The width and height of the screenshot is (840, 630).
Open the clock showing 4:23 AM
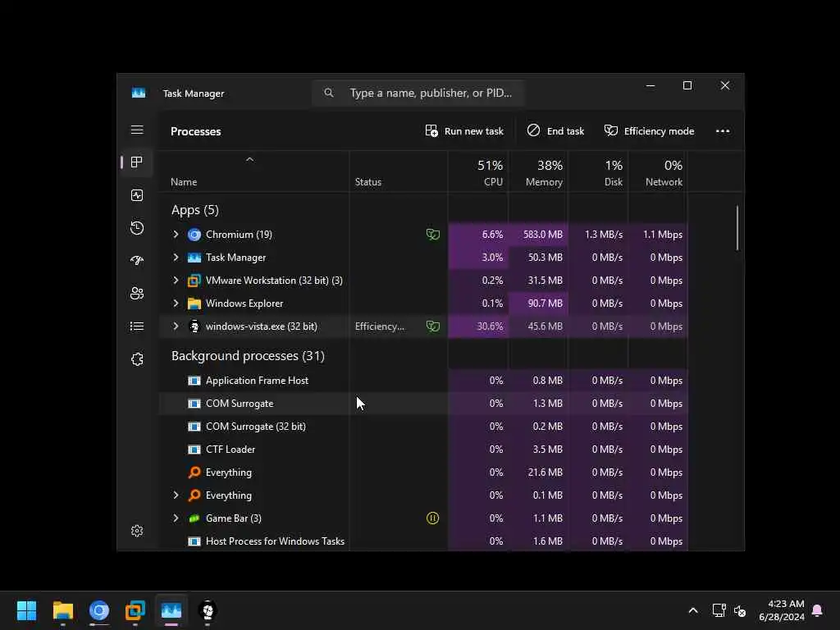[x=782, y=610]
